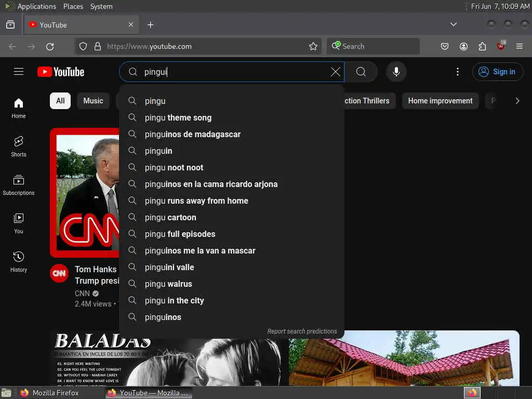This screenshot has width=532, height=399.
Task: Go to Home in the sidebar
Action: pyautogui.click(x=19, y=108)
